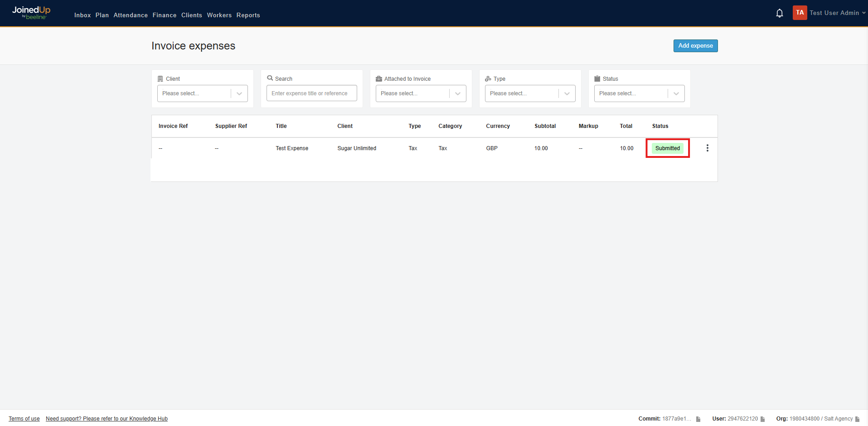Click the Type filter icon

coord(488,78)
